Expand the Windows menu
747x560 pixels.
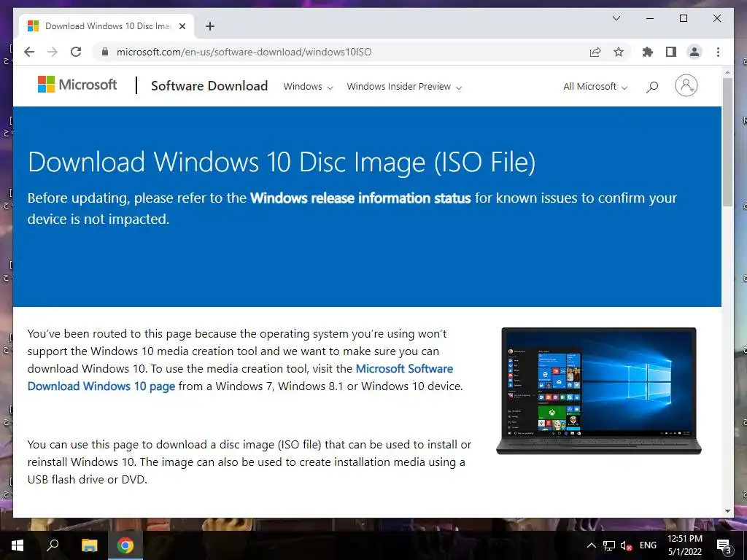(x=308, y=87)
